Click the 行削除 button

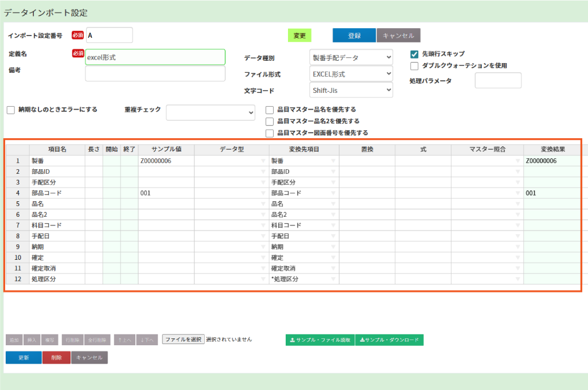pos(71,340)
